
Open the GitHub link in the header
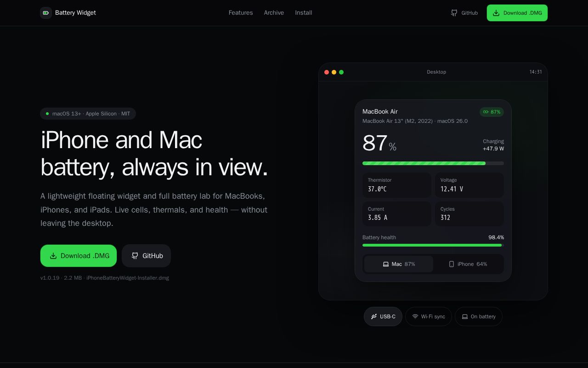[464, 13]
